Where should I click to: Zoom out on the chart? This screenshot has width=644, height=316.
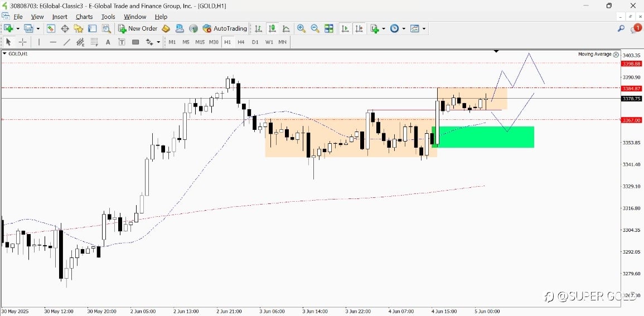coord(315,28)
